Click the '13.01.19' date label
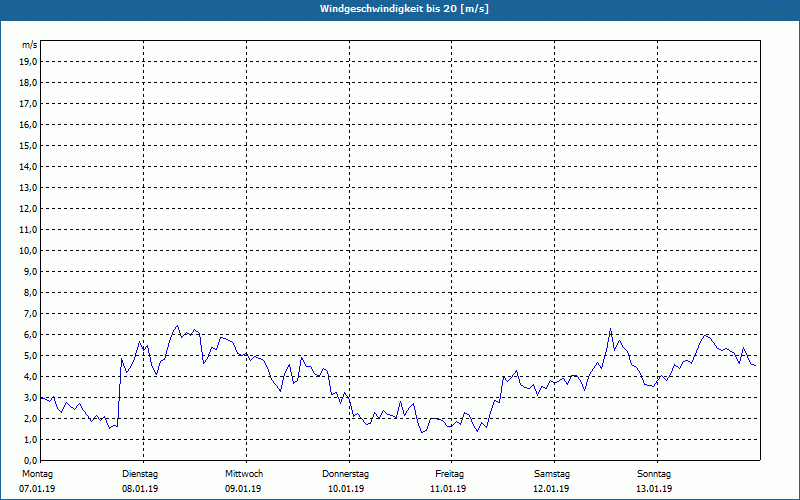Screen dimensions: 800x500 pos(654,489)
